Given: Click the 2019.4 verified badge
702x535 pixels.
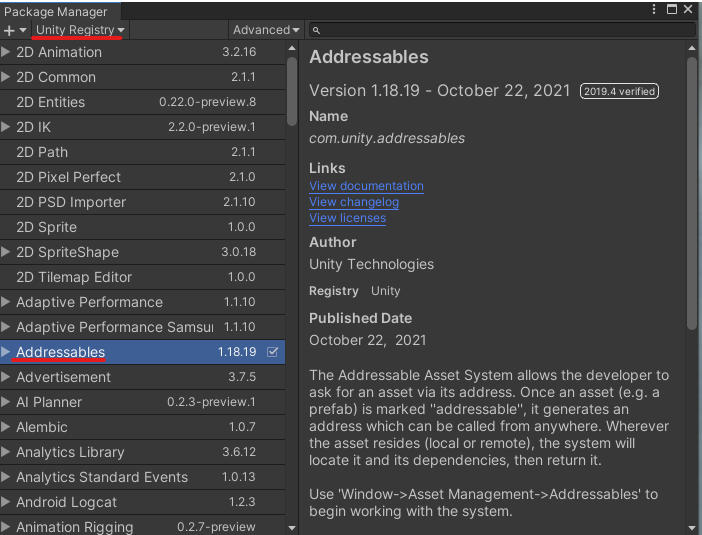Looking at the screenshot, I should (x=619, y=91).
